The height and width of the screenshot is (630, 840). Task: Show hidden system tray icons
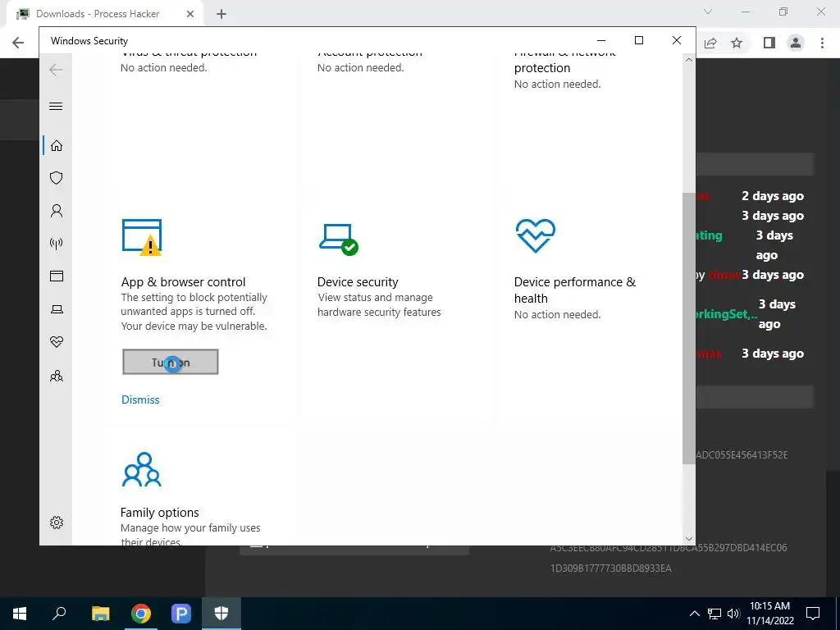click(x=694, y=614)
